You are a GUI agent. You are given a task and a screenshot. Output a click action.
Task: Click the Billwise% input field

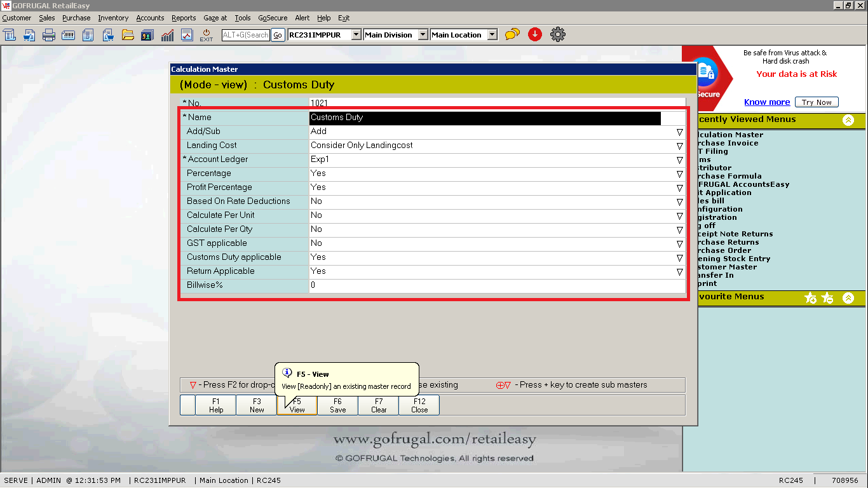pyautogui.click(x=497, y=285)
